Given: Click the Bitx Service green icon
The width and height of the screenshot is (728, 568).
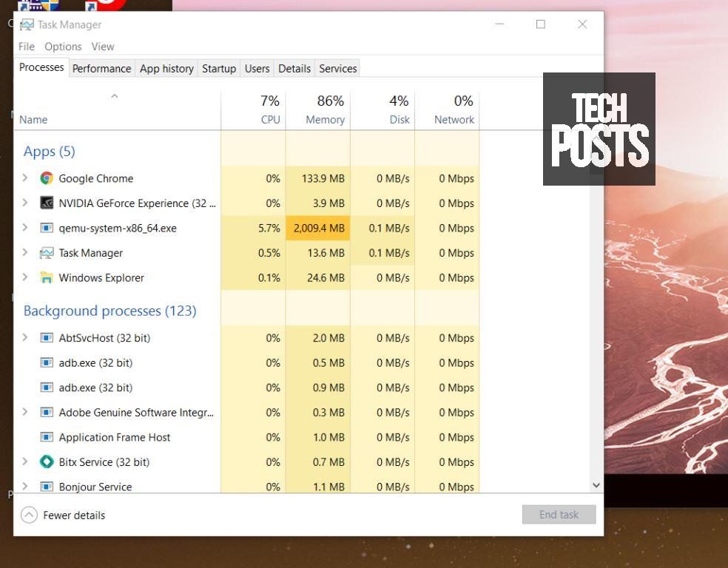Looking at the screenshot, I should click(47, 461).
